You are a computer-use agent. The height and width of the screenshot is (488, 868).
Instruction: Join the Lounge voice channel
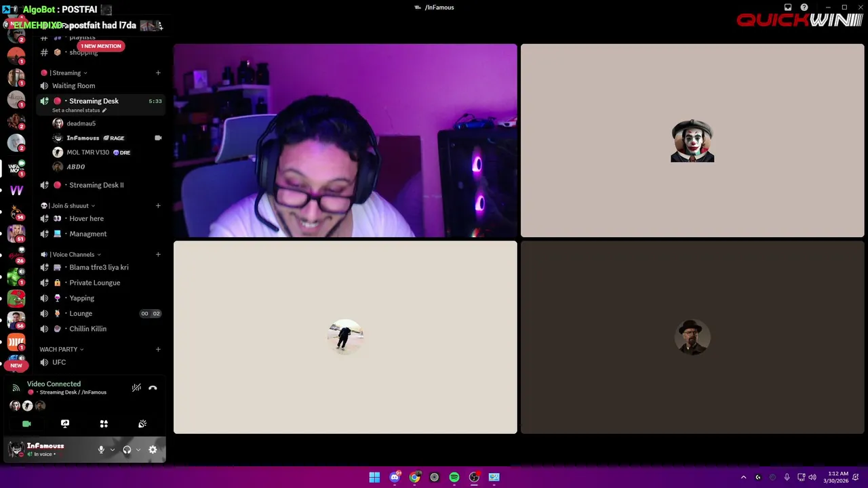[100, 313]
